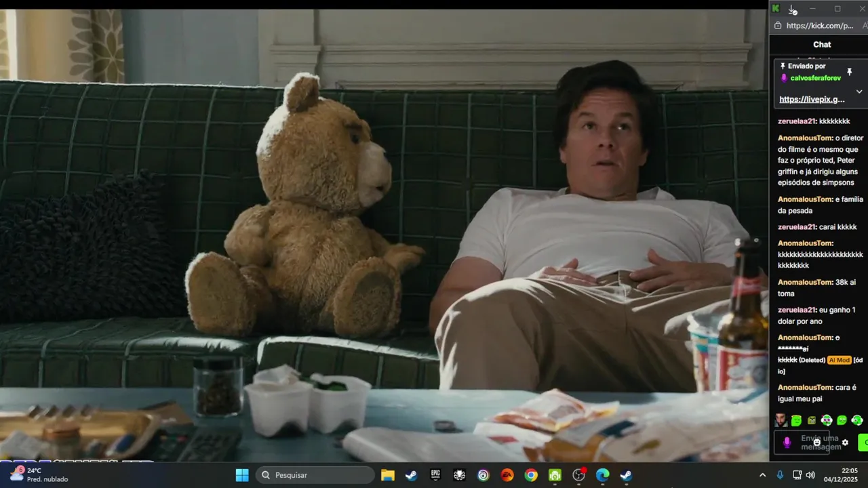Open Ubisoft Connect swirl icon on taskbar
Screen dimensions: 868x488
[483, 475]
